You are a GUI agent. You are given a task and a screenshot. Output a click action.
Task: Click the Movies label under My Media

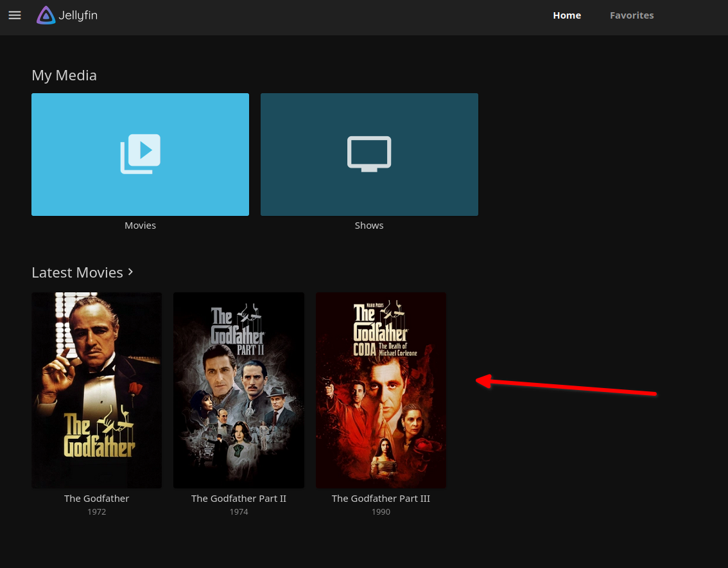click(140, 226)
